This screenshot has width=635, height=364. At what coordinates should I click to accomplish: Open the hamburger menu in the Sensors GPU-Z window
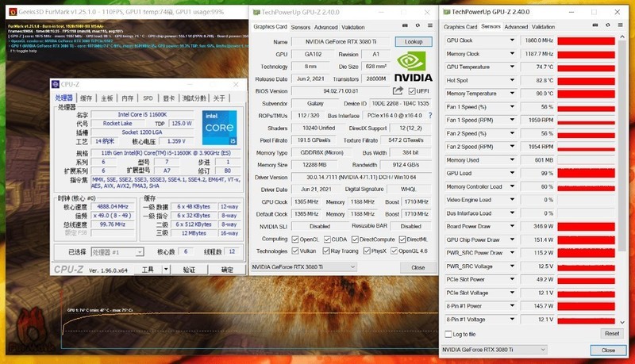(620, 25)
